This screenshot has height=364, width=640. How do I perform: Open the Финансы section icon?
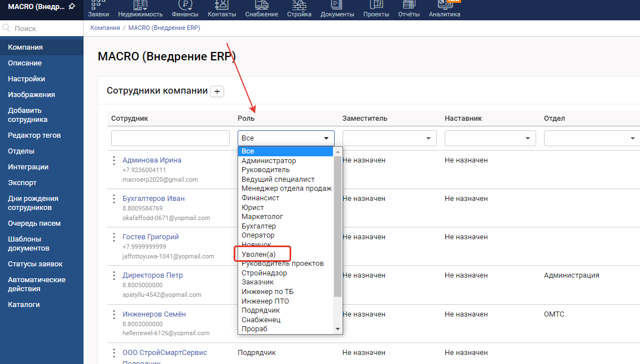pyautogui.click(x=185, y=6)
